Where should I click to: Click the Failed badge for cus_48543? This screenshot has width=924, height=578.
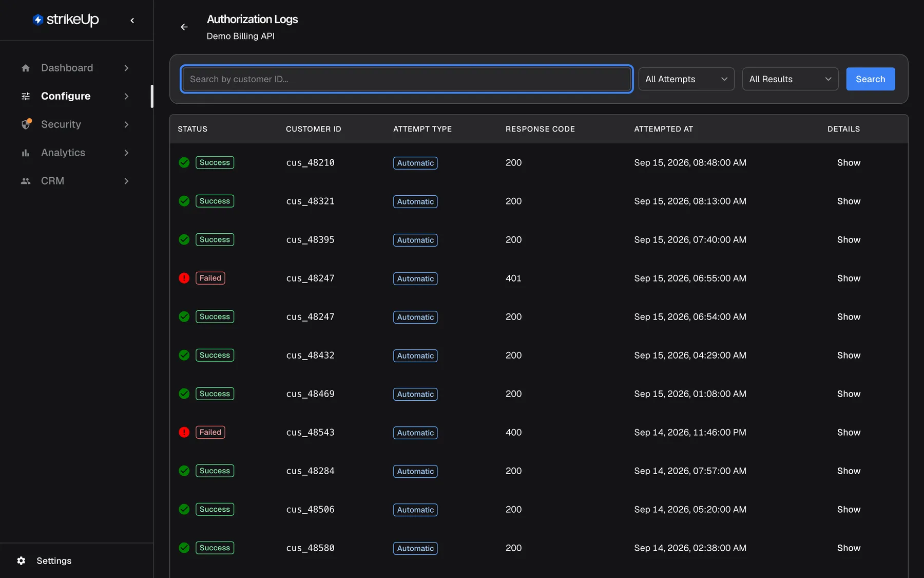click(x=210, y=432)
